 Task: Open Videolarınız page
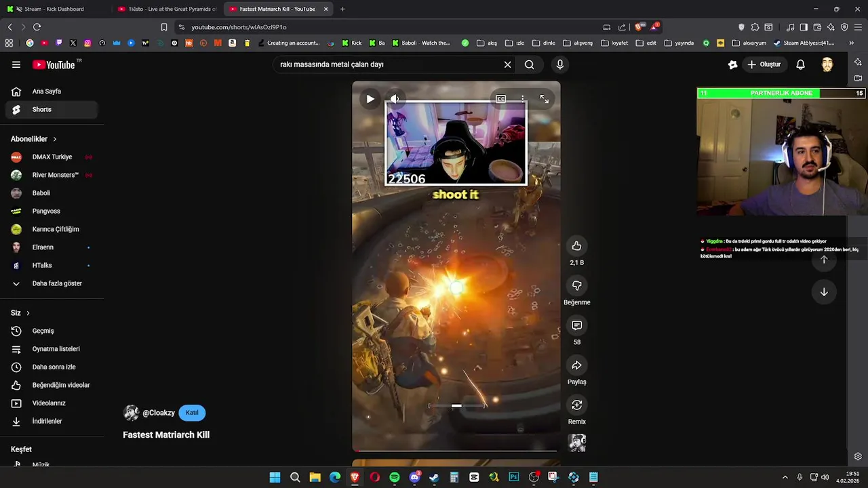(x=52, y=403)
